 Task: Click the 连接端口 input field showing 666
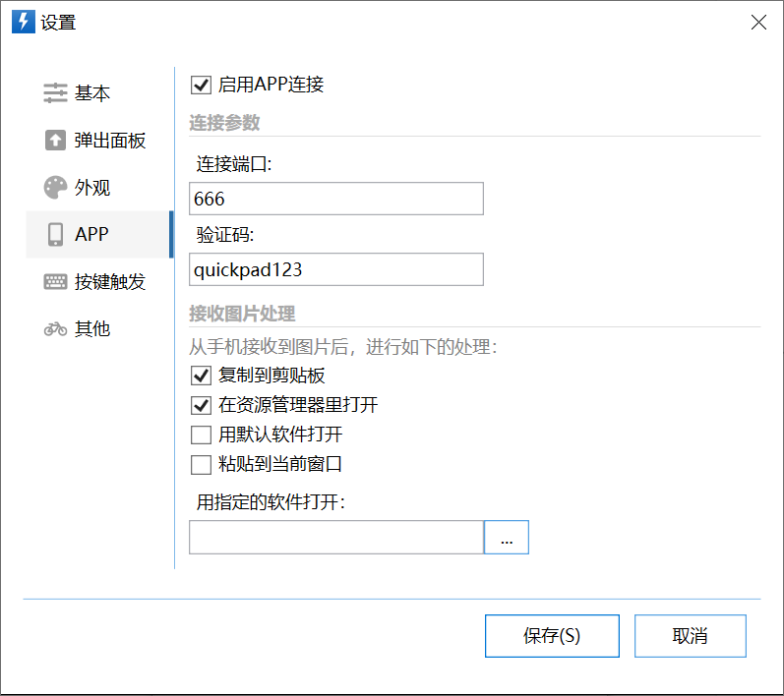335,199
